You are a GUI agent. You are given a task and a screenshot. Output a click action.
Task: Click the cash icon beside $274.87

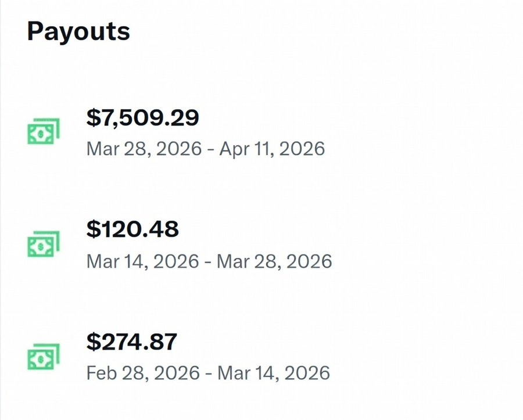(x=44, y=356)
